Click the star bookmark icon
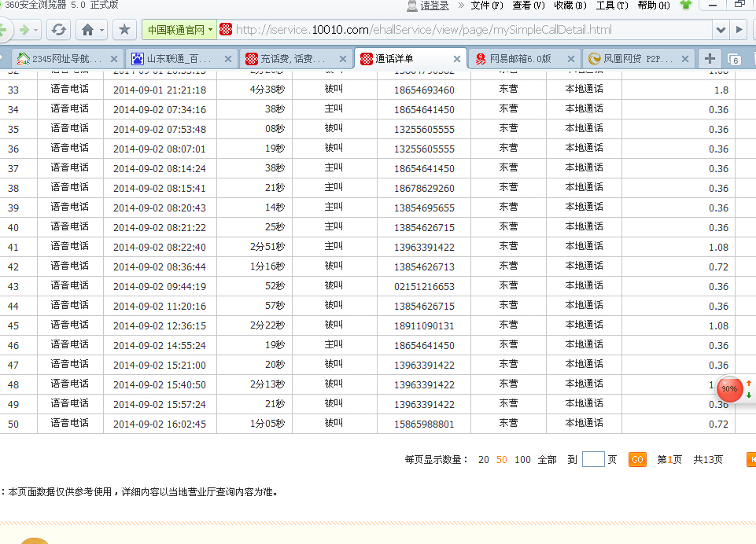This screenshot has height=544, width=756. coord(124,31)
